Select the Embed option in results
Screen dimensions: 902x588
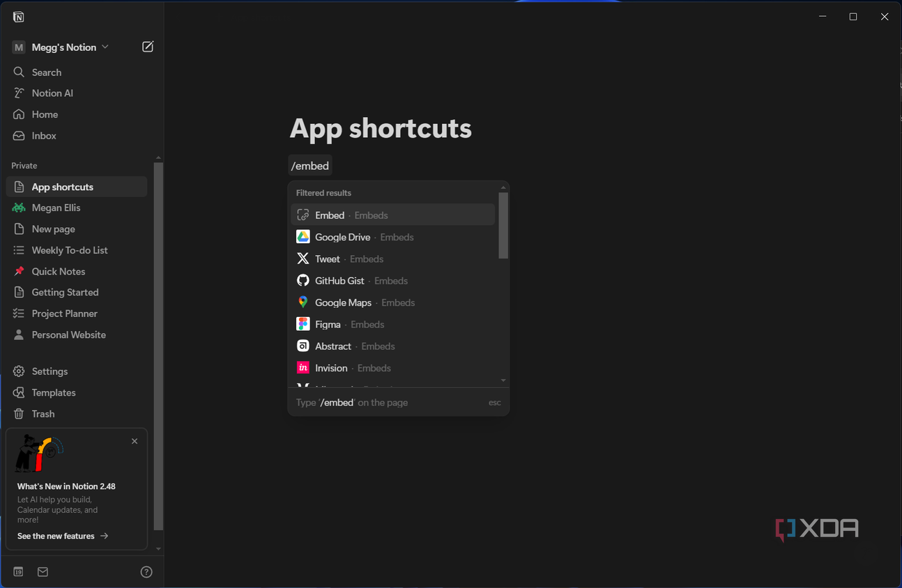(392, 215)
